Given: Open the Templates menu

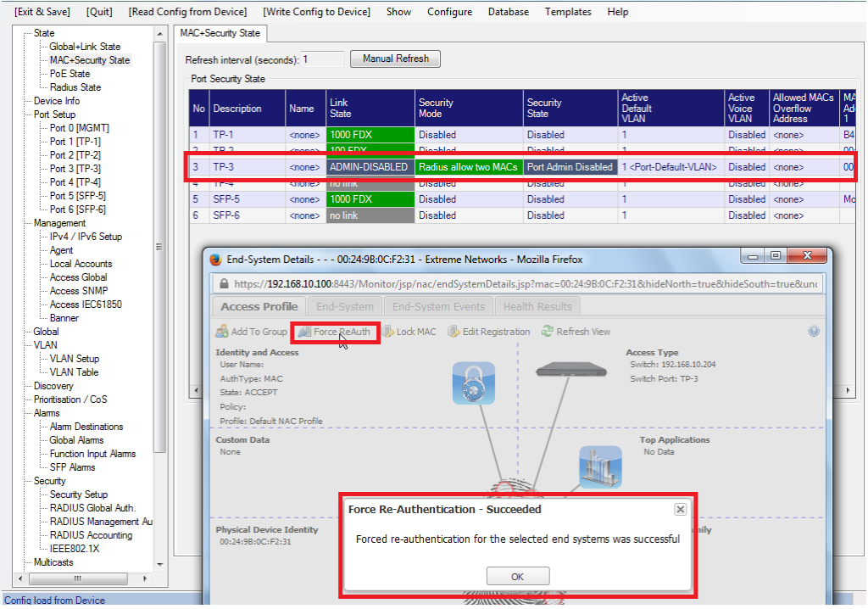Looking at the screenshot, I should coord(568,12).
